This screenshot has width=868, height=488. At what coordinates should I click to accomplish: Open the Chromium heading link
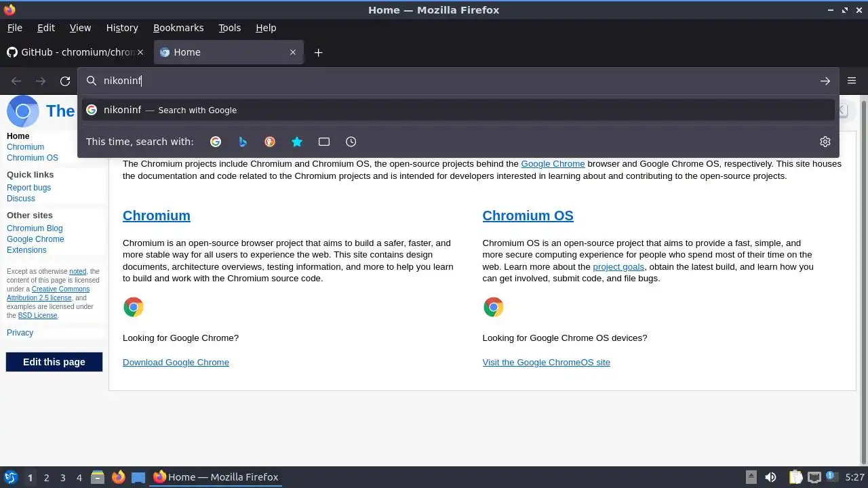tap(157, 216)
